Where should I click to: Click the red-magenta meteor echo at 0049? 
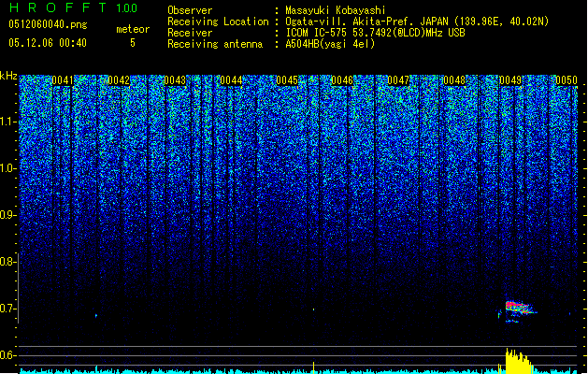pyautogui.click(x=518, y=308)
